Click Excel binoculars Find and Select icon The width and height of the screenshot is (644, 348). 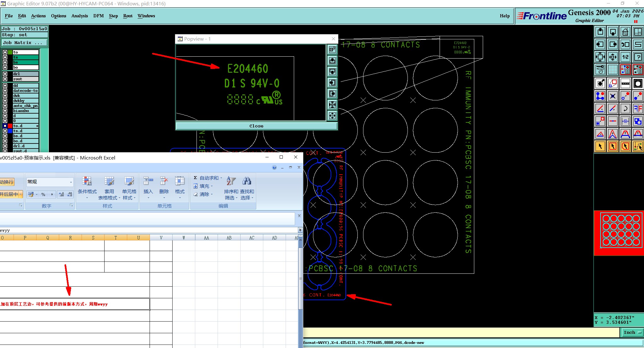click(247, 181)
